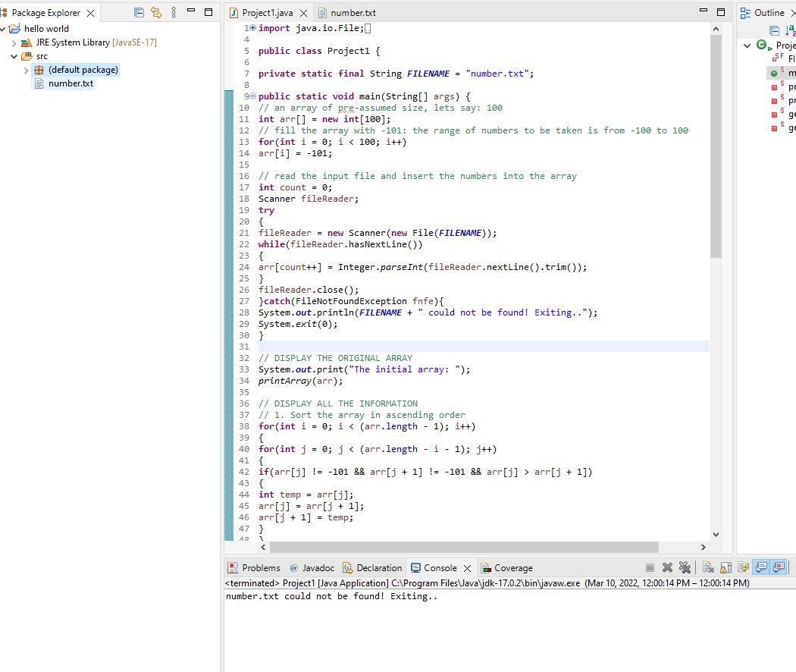
Task: Toggle Link with Editor in Package Explorer
Action: point(156,12)
